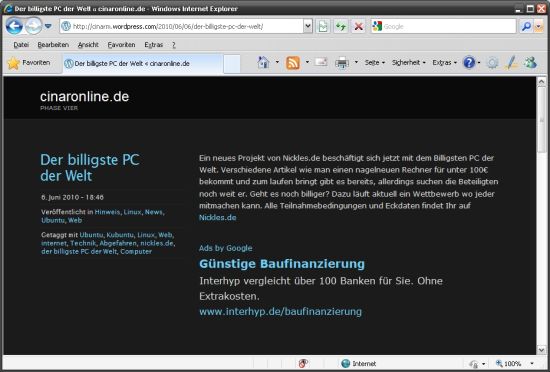Click the WordPress favicon in address bar
The image size is (550, 372).
coord(66,26)
